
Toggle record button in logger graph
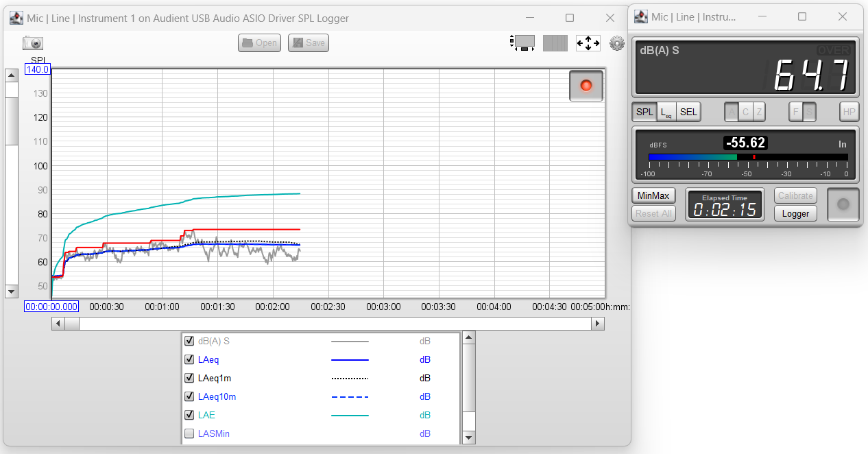tap(586, 86)
